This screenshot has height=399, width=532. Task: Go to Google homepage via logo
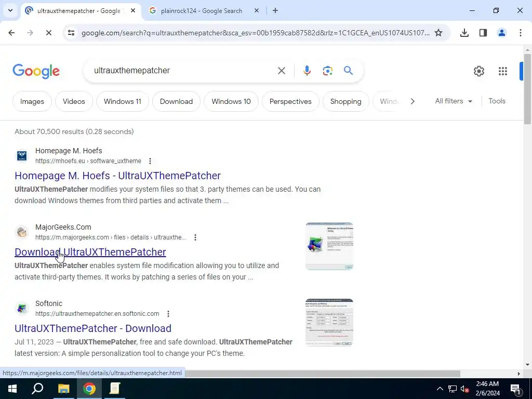(36, 71)
